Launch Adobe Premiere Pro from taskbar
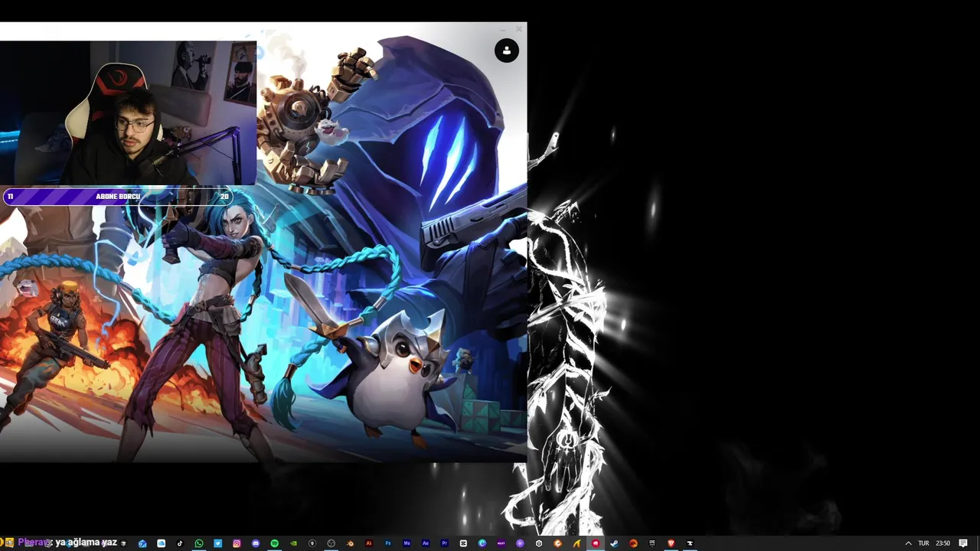This screenshot has height=551, width=980. click(445, 543)
